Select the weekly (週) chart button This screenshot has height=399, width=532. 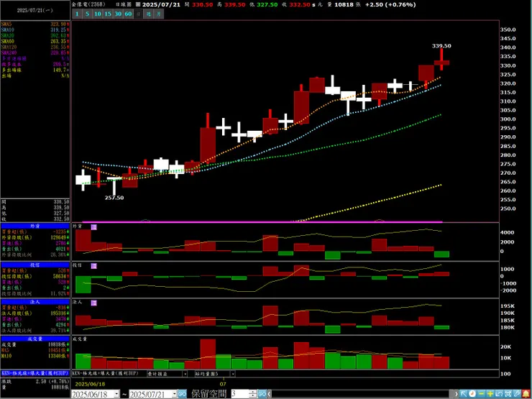(148, 14)
